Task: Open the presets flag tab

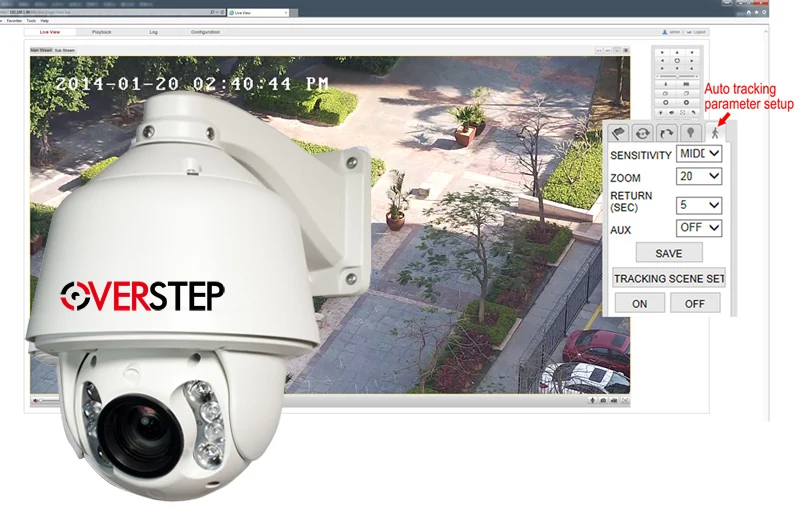Action: pos(618,133)
